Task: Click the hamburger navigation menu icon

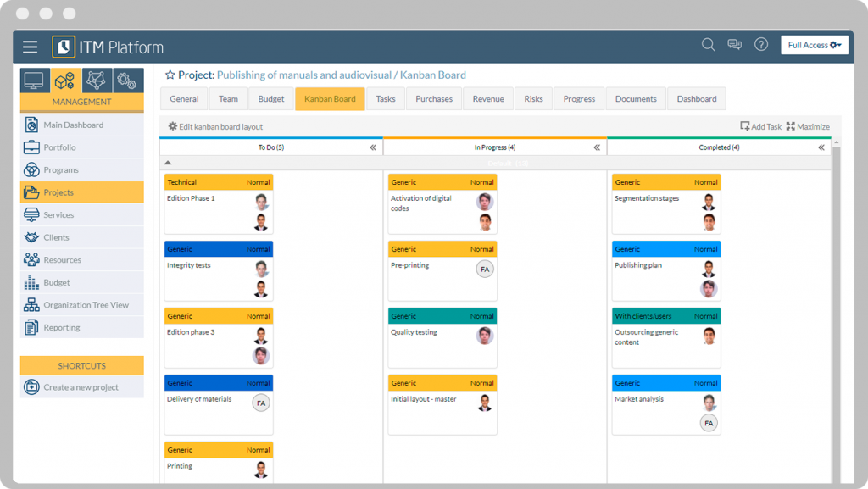Action: pyautogui.click(x=30, y=47)
